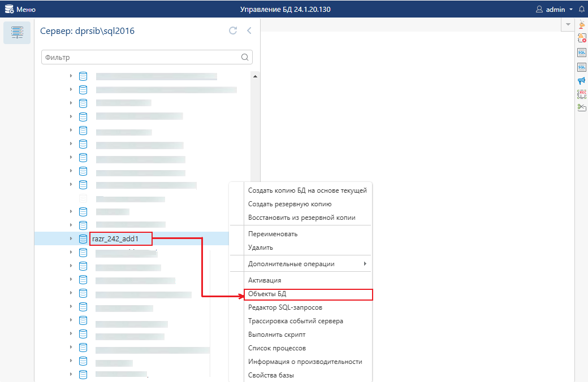Choose Создать копию БД на основе текущей
Screen dimensions: 588x382
[308, 190]
